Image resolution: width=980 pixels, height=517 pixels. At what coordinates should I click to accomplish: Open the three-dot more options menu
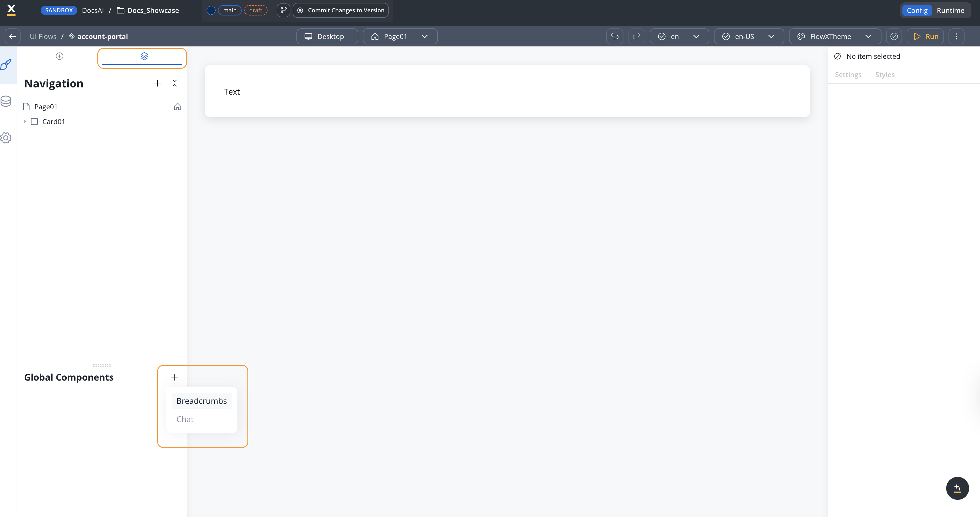[x=957, y=37]
